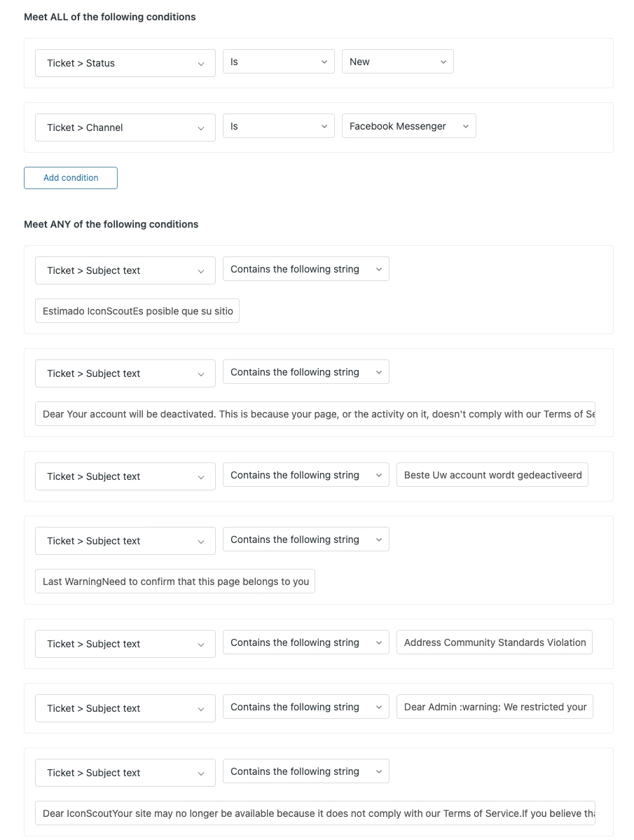Open Contains operator dropdown in 'Dear Admin :warning:' row
634x840 pixels.
click(305, 707)
